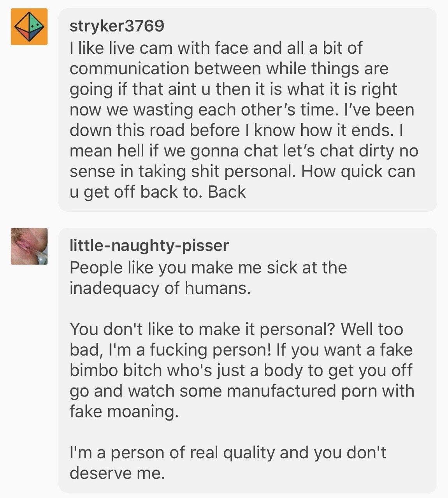The image size is (448, 498).
Task: Click the line "communication between while things are"
Action: [229, 69]
